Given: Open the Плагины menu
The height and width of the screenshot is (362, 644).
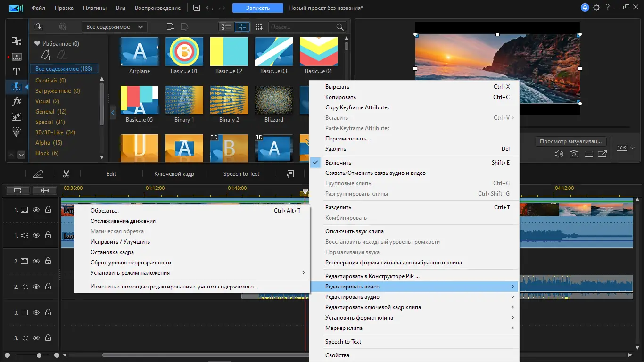Looking at the screenshot, I should pos(94,8).
